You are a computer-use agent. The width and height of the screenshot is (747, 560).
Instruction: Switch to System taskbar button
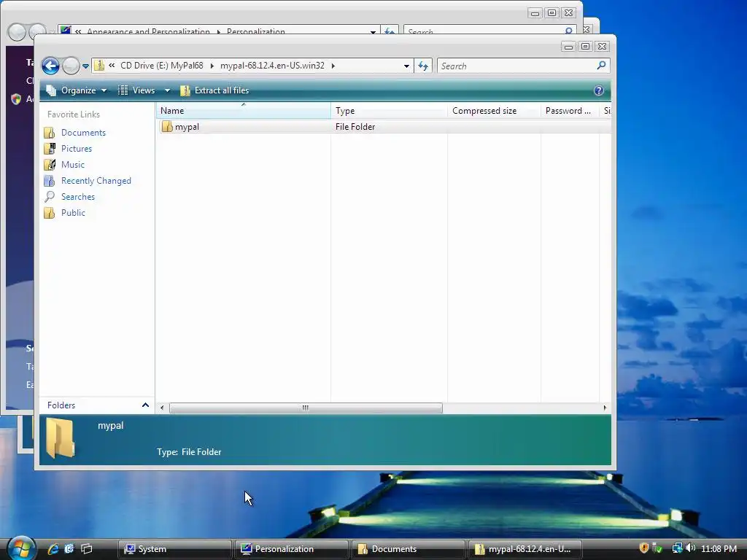[174, 549]
